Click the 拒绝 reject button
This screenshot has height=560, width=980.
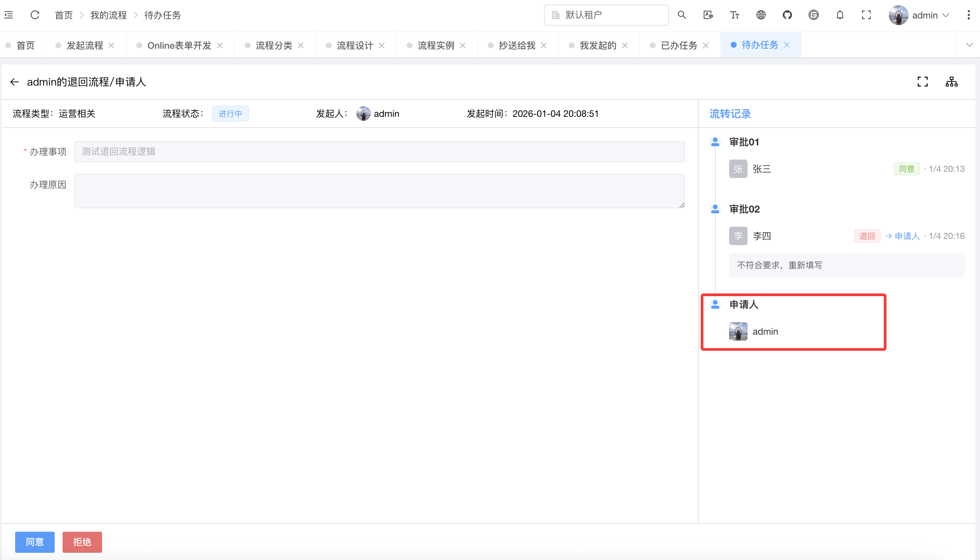pos(82,542)
